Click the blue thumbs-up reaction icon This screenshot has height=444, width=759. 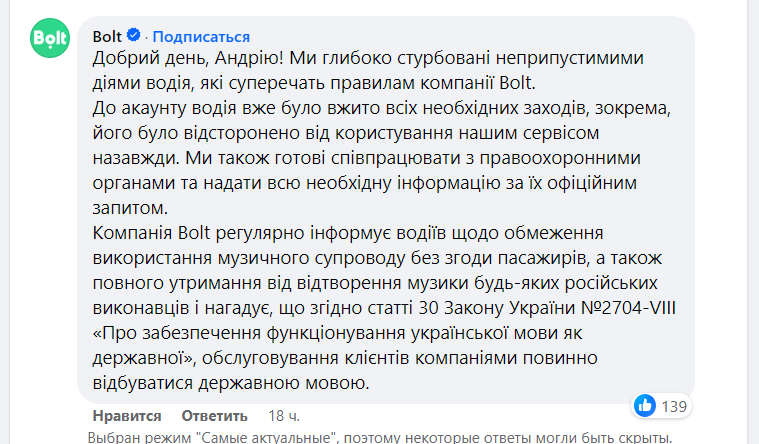pyautogui.click(x=645, y=406)
